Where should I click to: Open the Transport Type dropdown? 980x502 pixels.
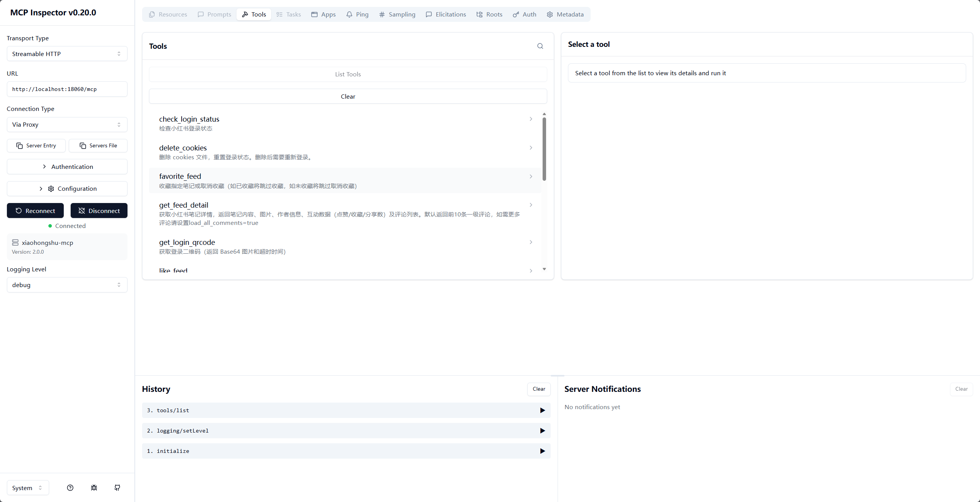[x=67, y=54]
